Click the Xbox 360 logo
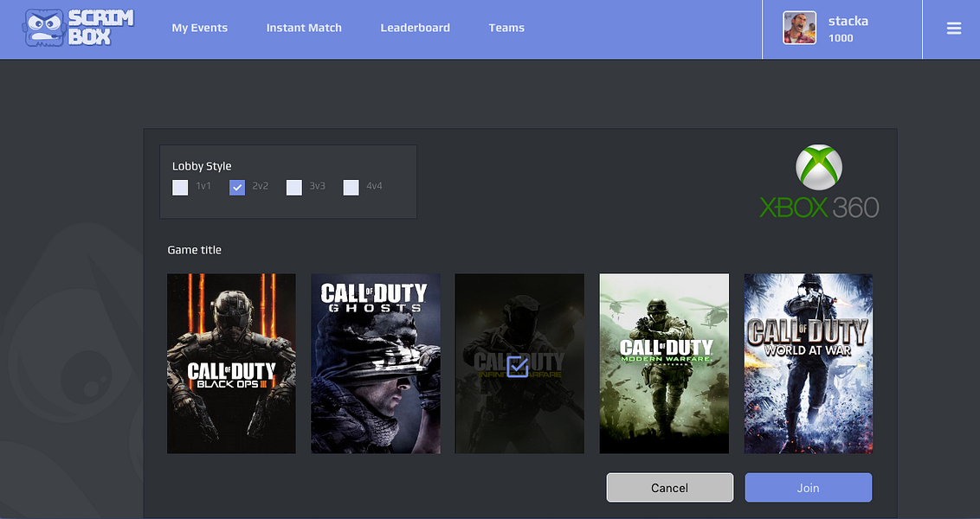The image size is (980, 519). (817, 183)
